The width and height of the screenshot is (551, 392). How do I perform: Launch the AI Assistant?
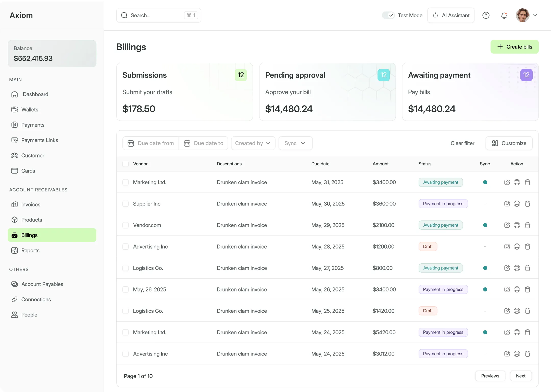click(x=451, y=15)
